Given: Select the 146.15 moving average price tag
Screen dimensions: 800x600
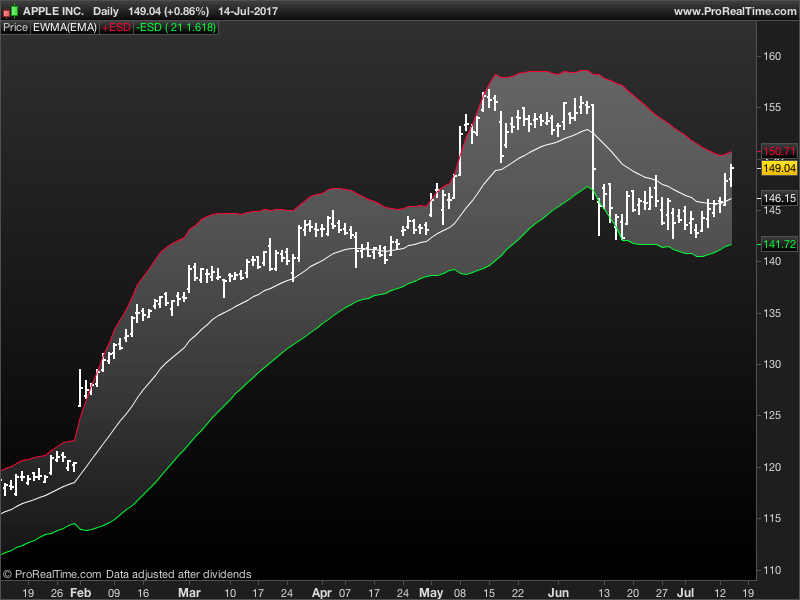Looking at the screenshot, I should pos(779,198).
